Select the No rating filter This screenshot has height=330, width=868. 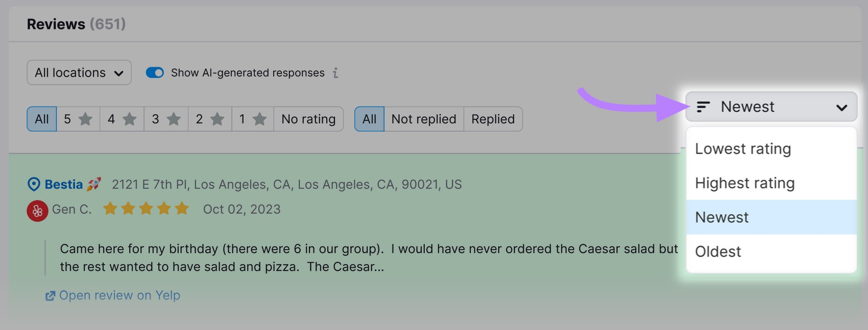click(x=308, y=119)
